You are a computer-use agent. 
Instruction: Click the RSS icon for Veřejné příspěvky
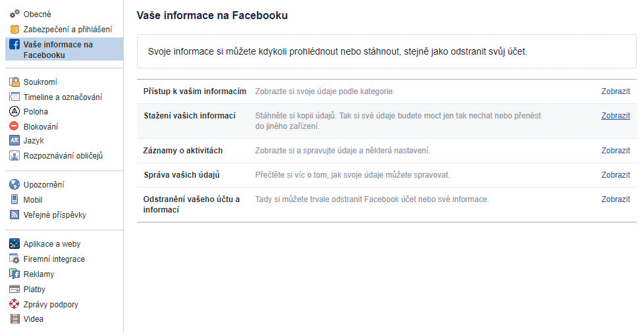point(14,215)
